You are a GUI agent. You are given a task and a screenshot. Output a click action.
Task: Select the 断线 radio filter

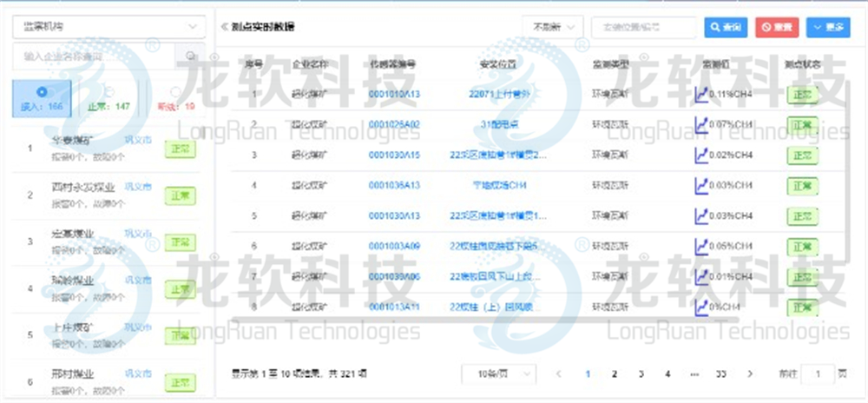coord(176,92)
